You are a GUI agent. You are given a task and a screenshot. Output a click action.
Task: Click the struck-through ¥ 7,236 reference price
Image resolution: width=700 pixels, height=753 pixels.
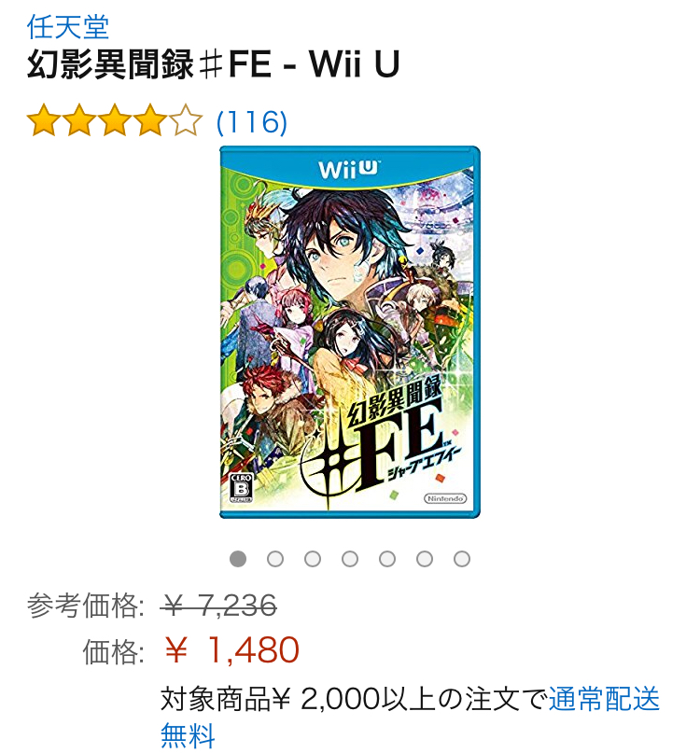tap(218, 605)
